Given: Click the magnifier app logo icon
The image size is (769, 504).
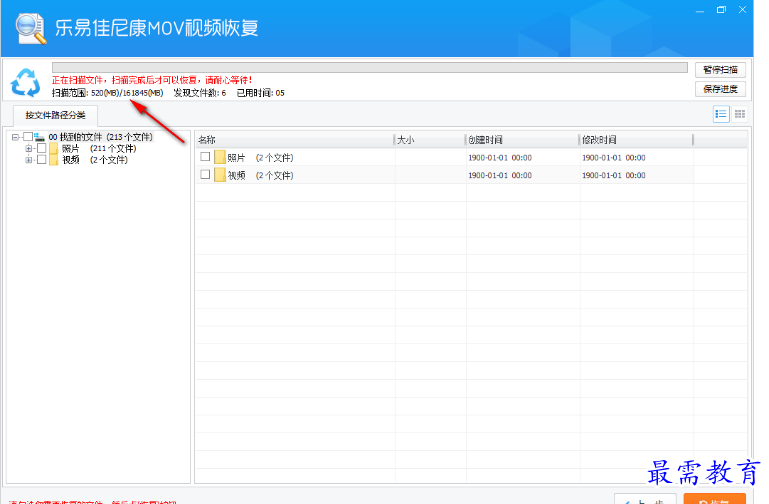Looking at the screenshot, I should click(x=30, y=28).
